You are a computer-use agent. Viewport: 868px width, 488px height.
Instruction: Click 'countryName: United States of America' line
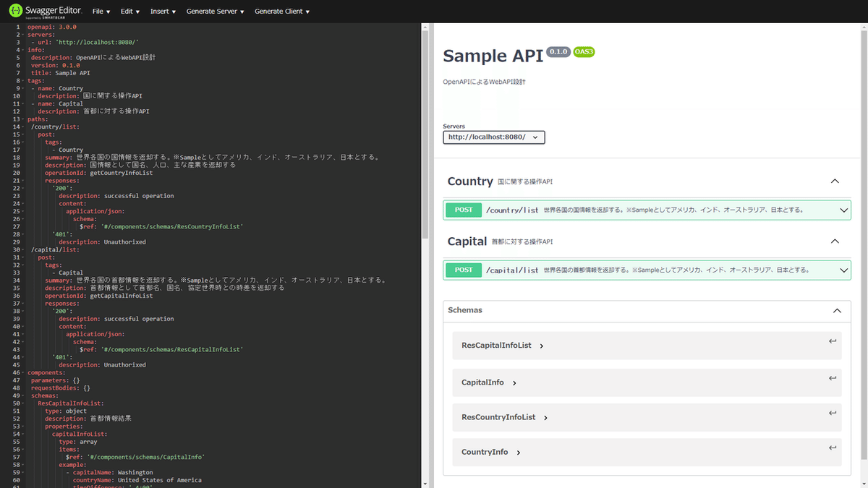[x=137, y=480]
